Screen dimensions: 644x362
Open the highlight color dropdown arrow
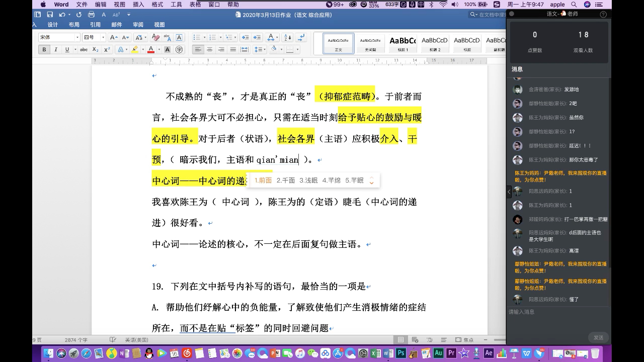tap(143, 49)
